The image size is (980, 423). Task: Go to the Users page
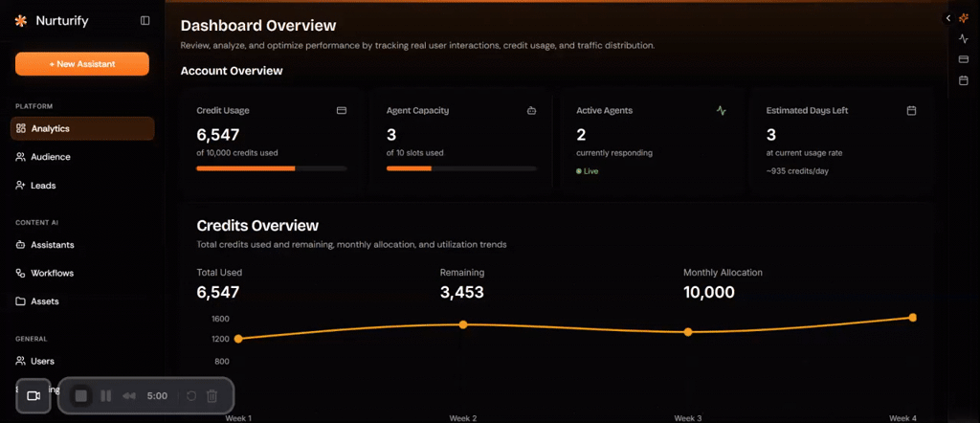[x=82, y=361]
